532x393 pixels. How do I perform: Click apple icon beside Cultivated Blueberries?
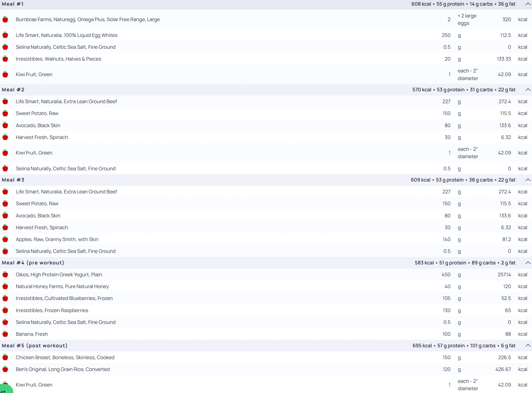5,298
